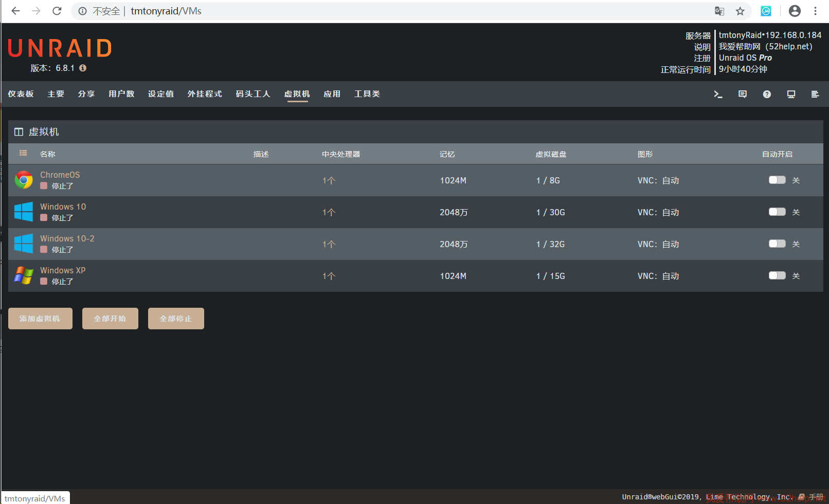Viewport: 829px width, 504px height.
Task: Toggle autostart for Windows 10 VM
Action: tap(777, 212)
